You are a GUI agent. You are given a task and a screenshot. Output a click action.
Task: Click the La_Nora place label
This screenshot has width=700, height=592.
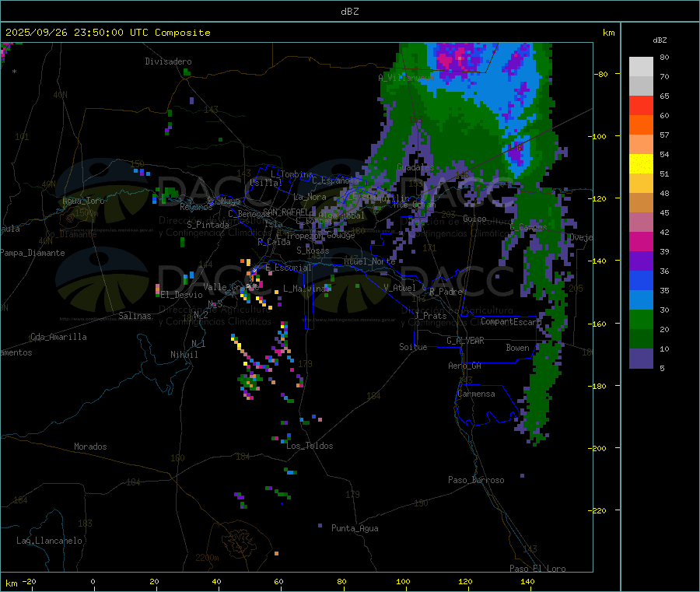[310, 198]
